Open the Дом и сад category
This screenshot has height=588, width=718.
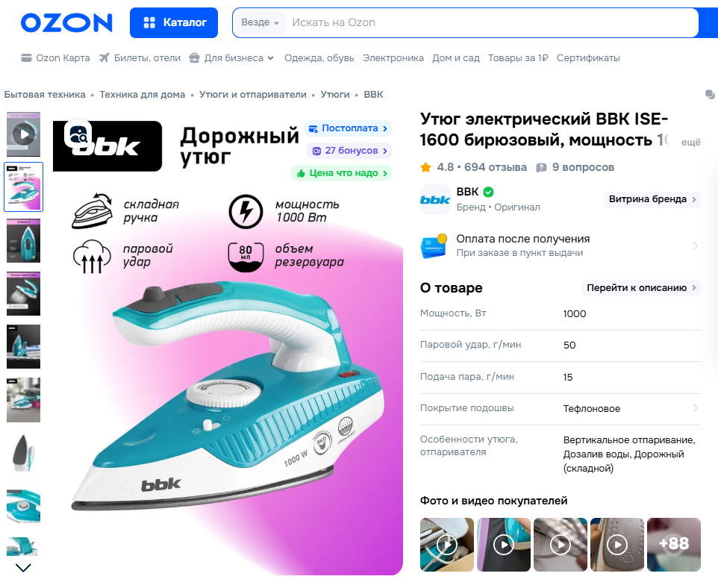455,58
